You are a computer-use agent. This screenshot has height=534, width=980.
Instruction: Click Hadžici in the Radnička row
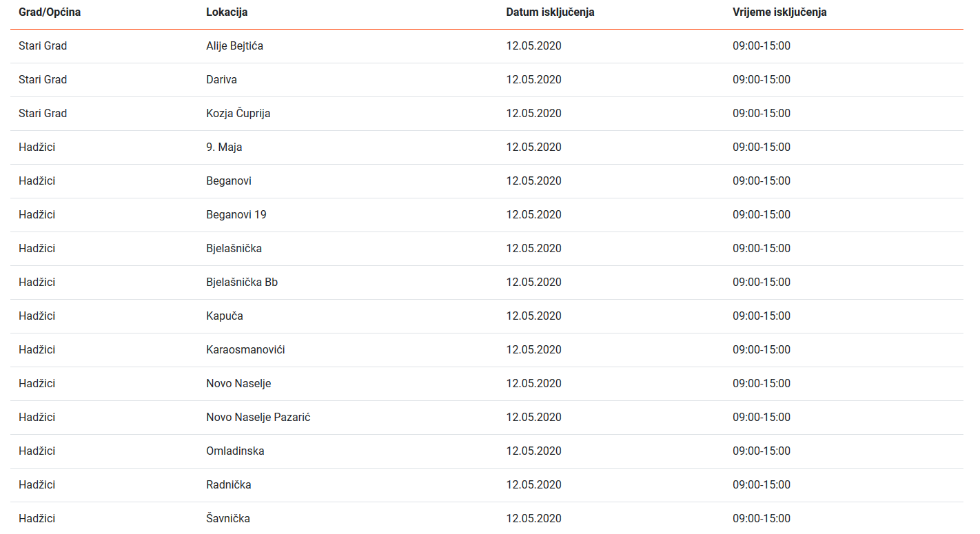(37, 485)
